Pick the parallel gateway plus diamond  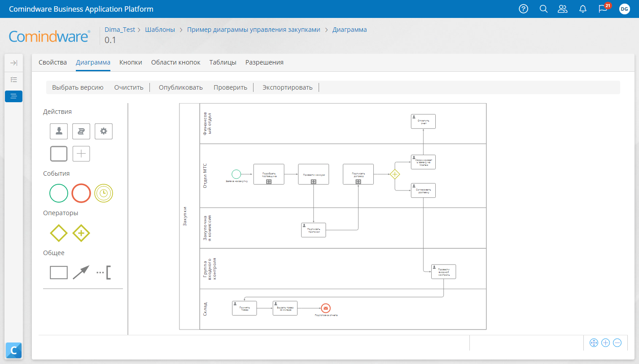coord(81,233)
